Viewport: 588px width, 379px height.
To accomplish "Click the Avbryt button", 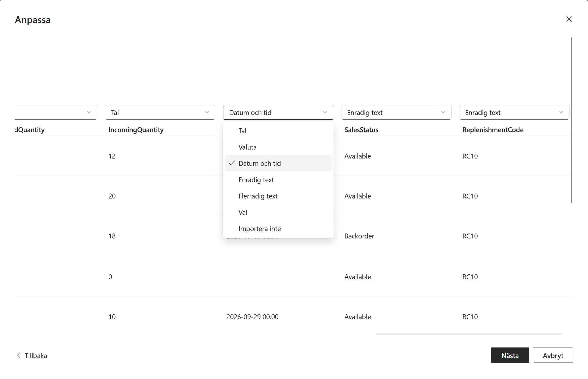I will (553, 355).
